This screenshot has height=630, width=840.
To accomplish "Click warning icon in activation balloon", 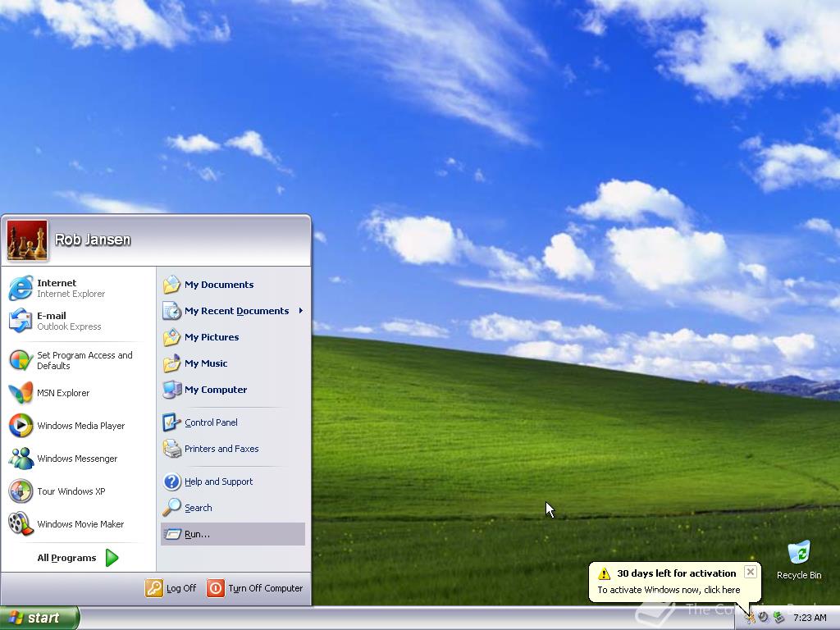I will (605, 573).
